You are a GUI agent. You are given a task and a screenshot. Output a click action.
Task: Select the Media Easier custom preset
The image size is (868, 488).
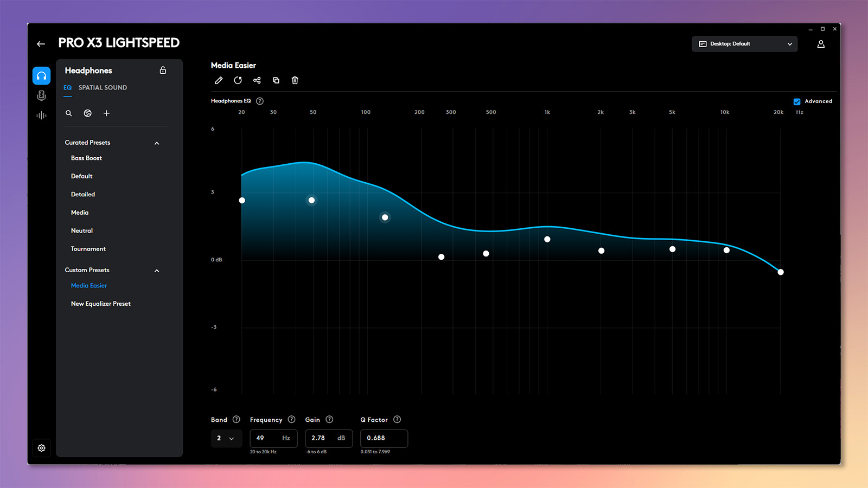coord(89,286)
